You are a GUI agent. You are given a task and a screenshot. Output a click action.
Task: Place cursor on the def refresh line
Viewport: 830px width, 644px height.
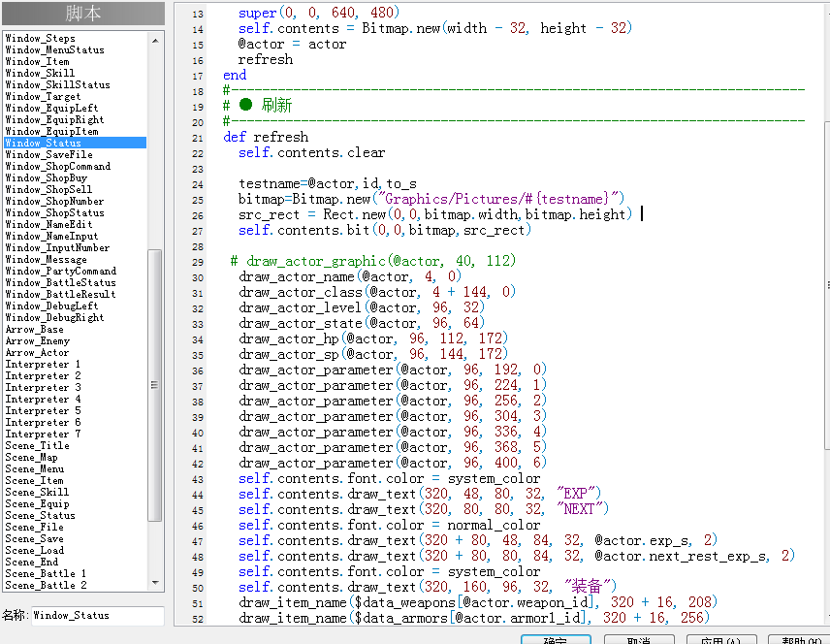coord(266,137)
